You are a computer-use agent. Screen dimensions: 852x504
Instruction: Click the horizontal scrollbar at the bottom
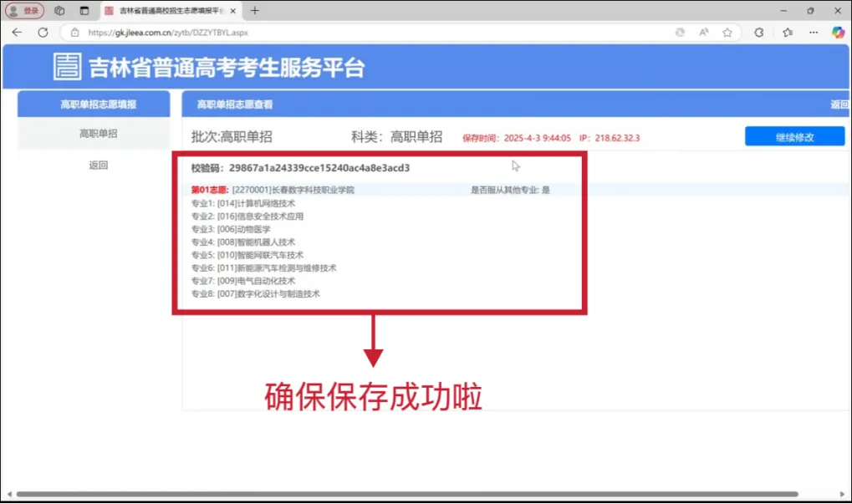[418, 494]
